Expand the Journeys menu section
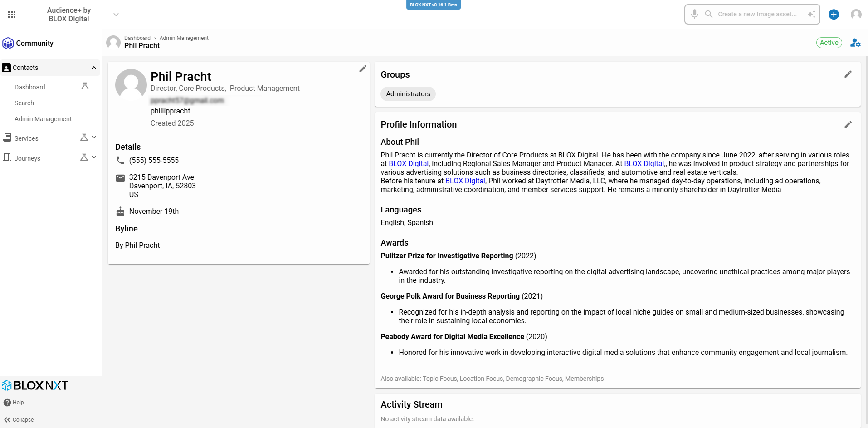This screenshot has height=428, width=868. [x=94, y=157]
